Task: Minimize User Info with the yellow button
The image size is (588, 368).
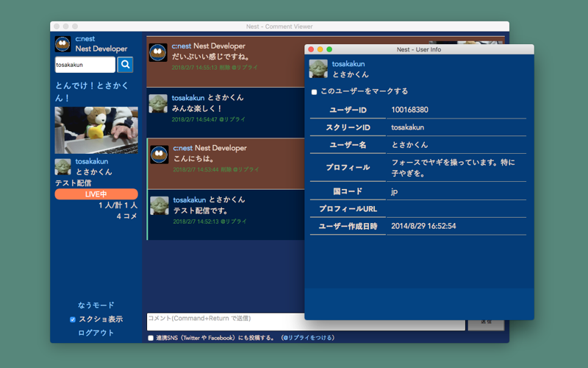Action: pyautogui.click(x=320, y=49)
